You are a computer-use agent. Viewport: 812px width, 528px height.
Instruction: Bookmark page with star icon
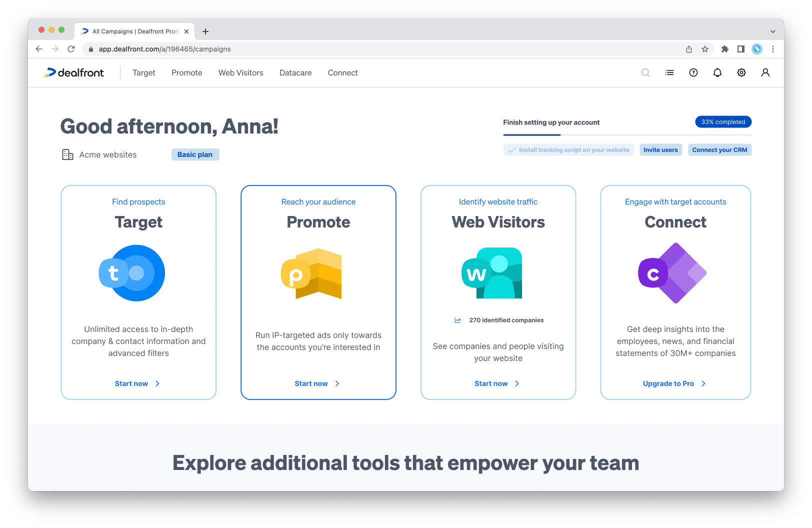coord(705,49)
